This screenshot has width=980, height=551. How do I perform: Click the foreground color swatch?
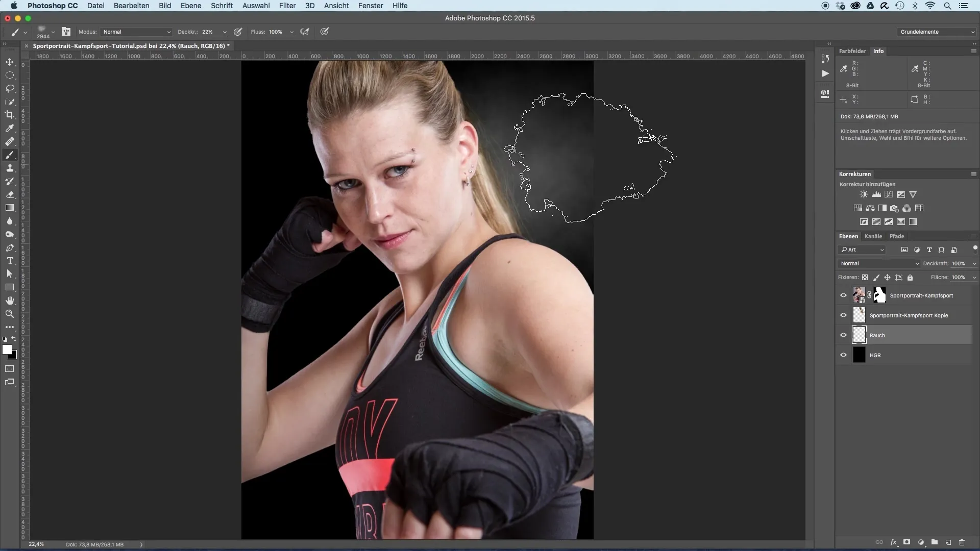[7, 349]
